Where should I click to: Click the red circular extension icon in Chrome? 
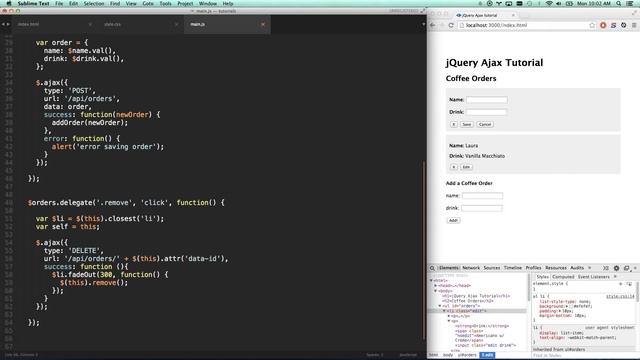pyautogui.click(x=603, y=25)
